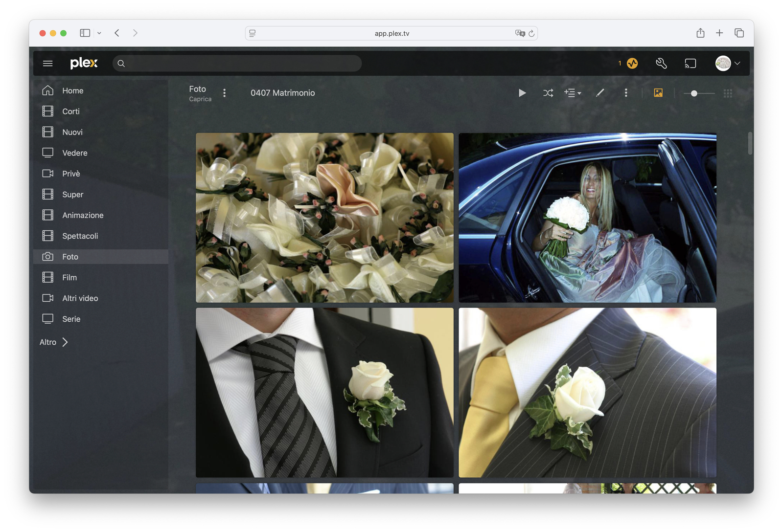The image size is (783, 532).
Task: Navigate to Home in the sidebar
Action: tap(72, 90)
